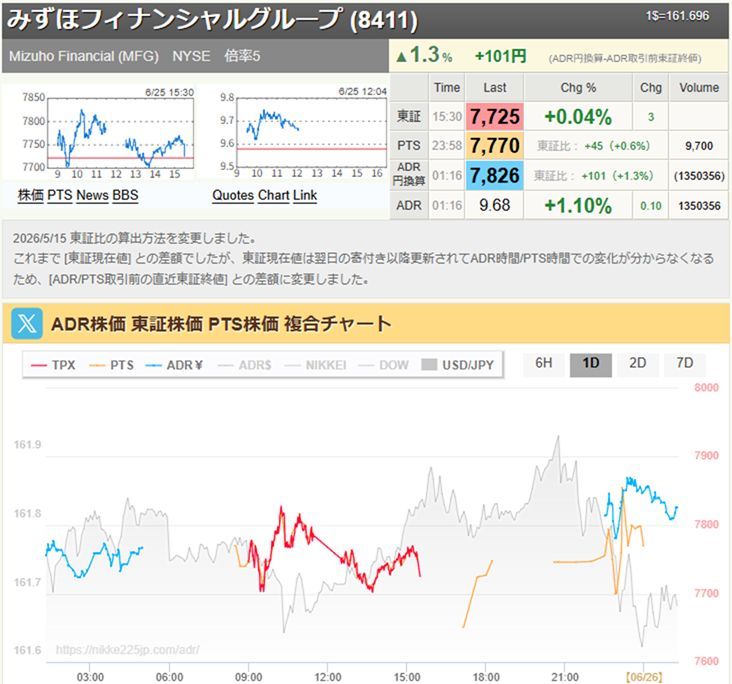732x684 pixels.
Task: Click the [06/26] date marker on chart axis
Action: pos(644,677)
